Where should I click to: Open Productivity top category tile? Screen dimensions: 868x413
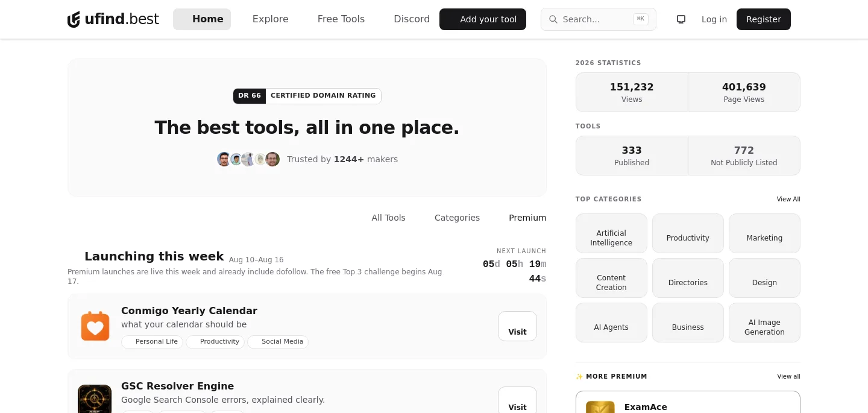(x=688, y=233)
